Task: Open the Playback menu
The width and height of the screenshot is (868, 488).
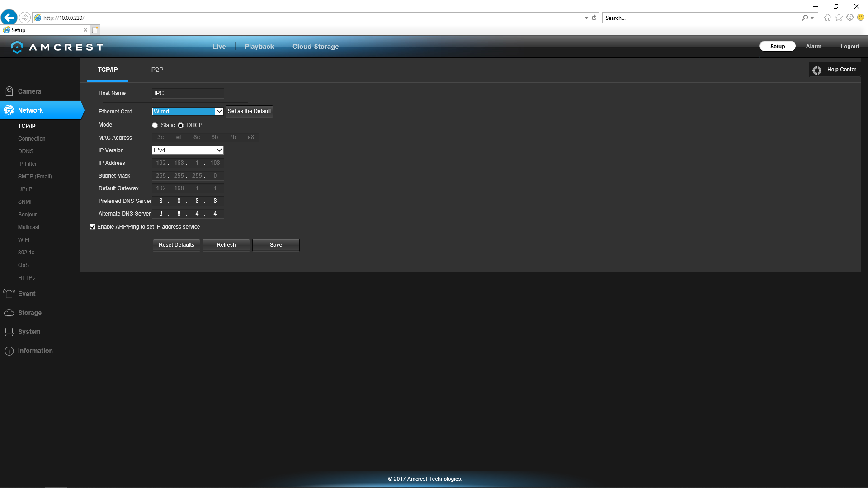Action: (x=259, y=47)
